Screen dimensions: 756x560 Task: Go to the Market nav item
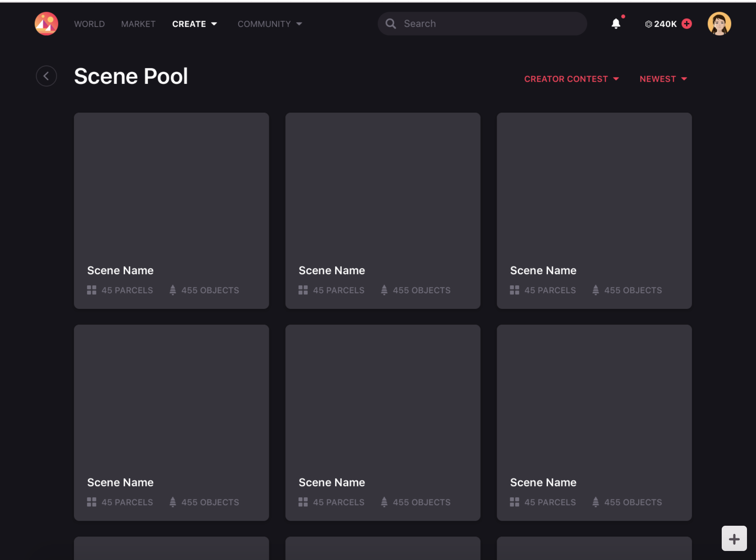click(x=138, y=24)
